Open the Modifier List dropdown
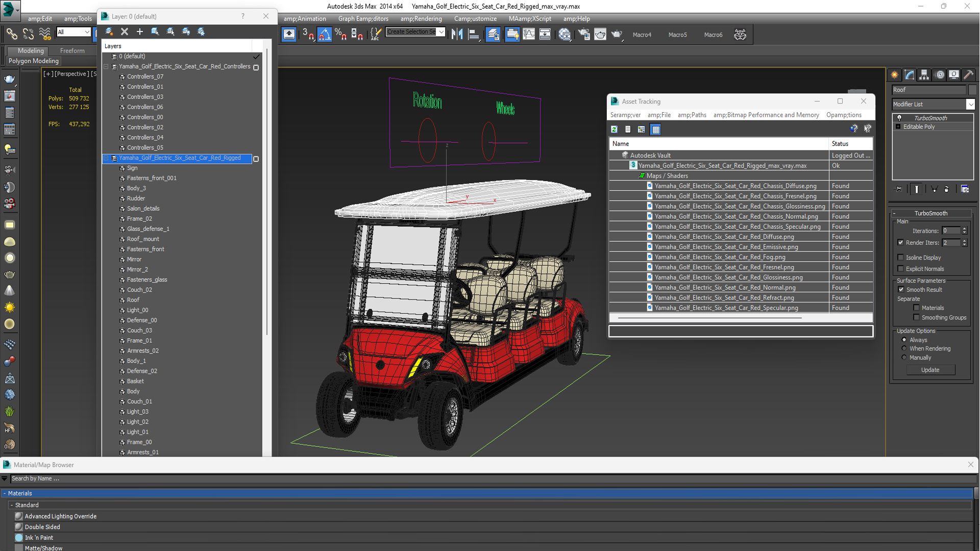Image resolution: width=980 pixels, height=551 pixels. 970,104
